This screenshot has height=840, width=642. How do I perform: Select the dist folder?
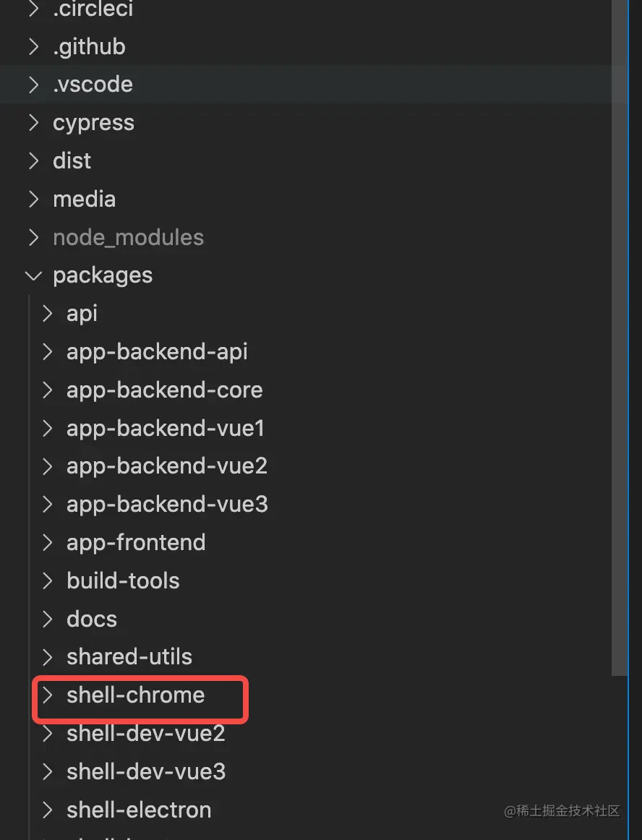[72, 160]
